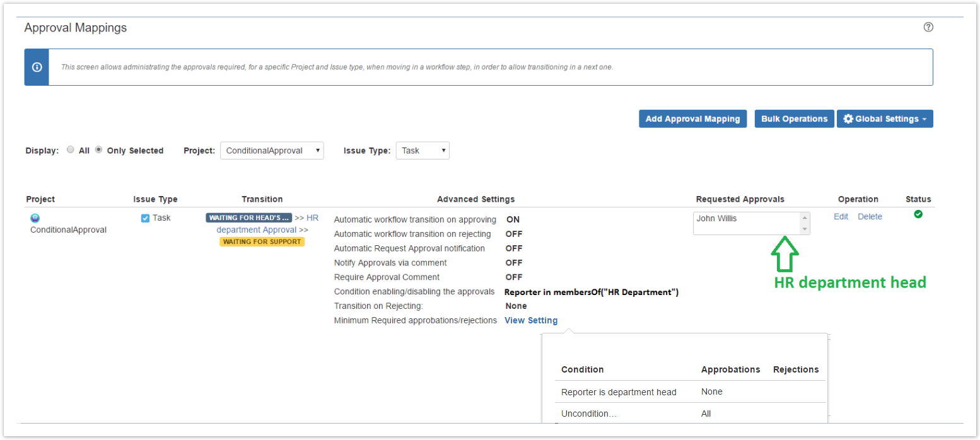The image size is (980, 440).
Task: Click the WAITING FOR SUPPORT status badge
Action: [262, 241]
